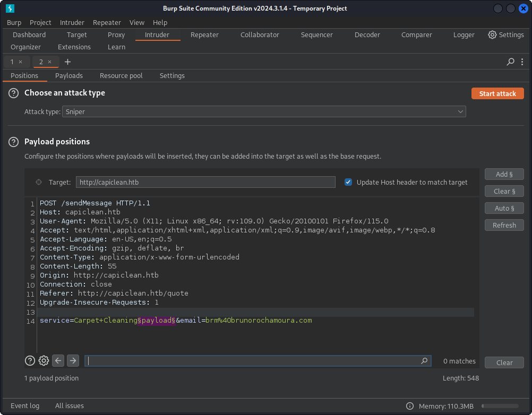Close Intruder tab 1
Screen dimensions: 532x415
tap(20, 62)
